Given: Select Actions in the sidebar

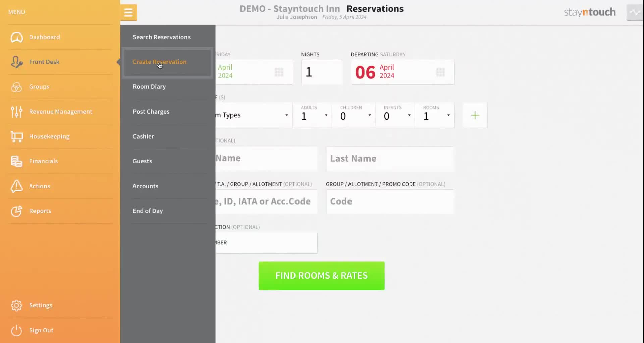Looking at the screenshot, I should click(x=39, y=186).
